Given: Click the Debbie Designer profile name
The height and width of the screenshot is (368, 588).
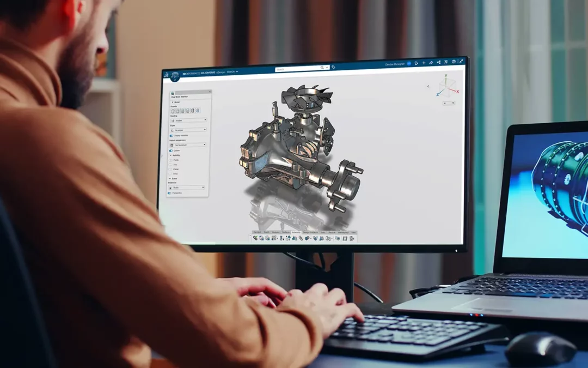Looking at the screenshot, I should click(395, 63).
